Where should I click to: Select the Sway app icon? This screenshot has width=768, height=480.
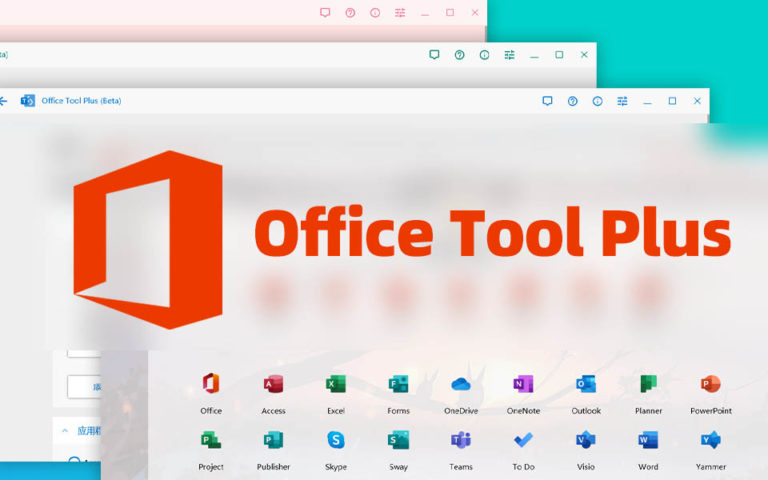pyautogui.click(x=398, y=440)
